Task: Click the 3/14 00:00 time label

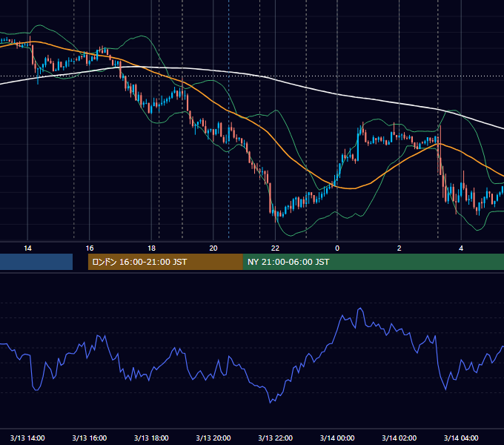Action: [337, 438]
